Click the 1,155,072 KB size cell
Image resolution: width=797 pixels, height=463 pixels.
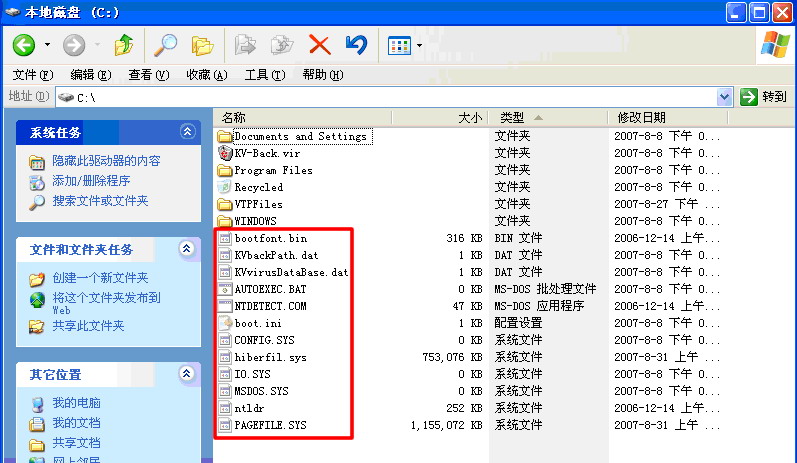(x=446, y=425)
